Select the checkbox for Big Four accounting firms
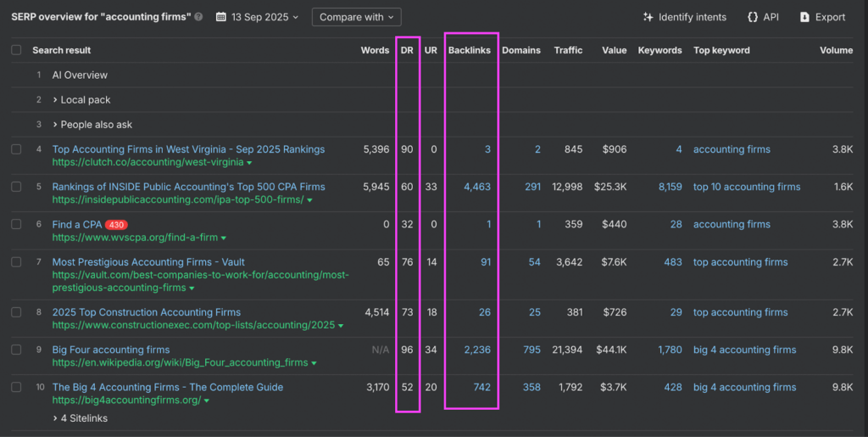The width and height of the screenshot is (868, 437). [16, 350]
